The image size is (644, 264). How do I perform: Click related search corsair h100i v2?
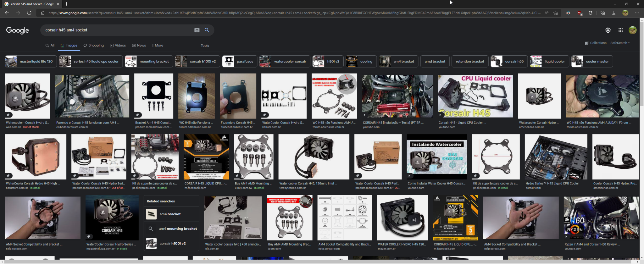pos(171,244)
